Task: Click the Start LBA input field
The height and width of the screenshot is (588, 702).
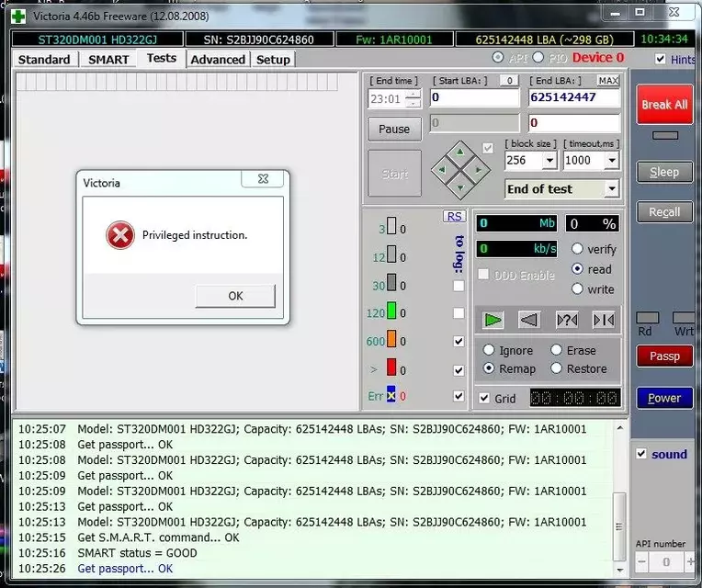Action: coord(474,97)
